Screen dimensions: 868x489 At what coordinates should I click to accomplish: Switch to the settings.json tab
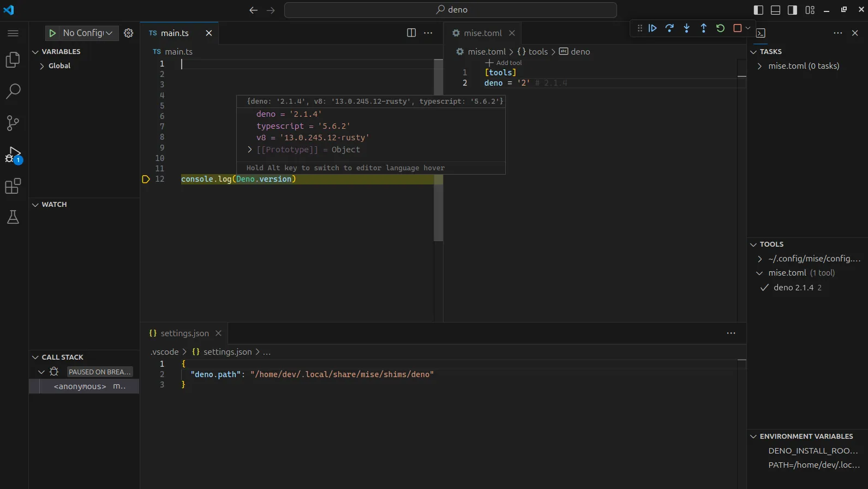tap(184, 333)
